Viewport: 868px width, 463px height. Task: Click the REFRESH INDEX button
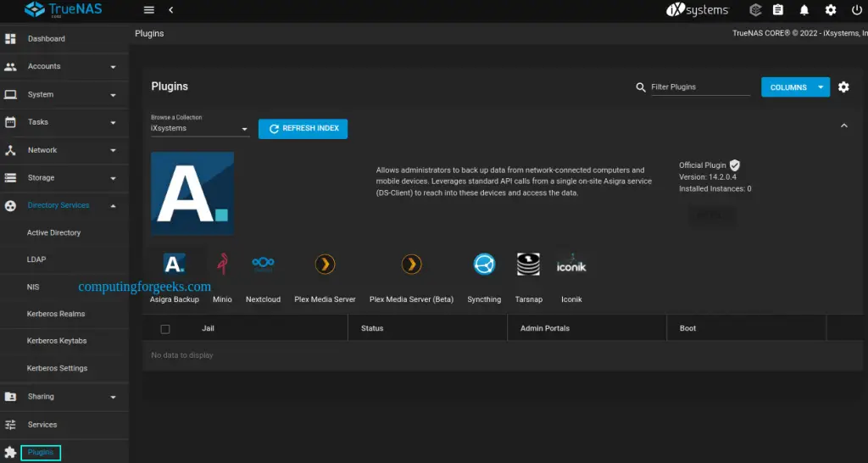coord(303,129)
